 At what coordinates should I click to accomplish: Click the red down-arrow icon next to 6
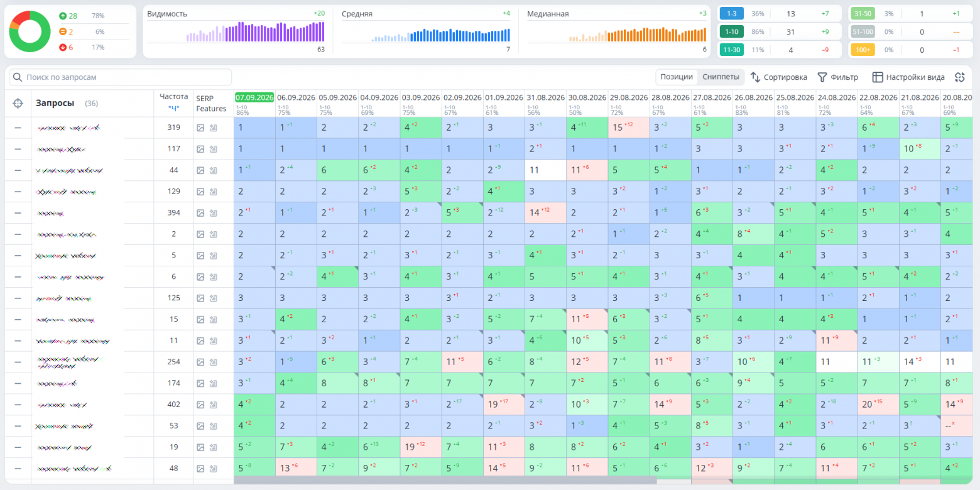pos(63,47)
